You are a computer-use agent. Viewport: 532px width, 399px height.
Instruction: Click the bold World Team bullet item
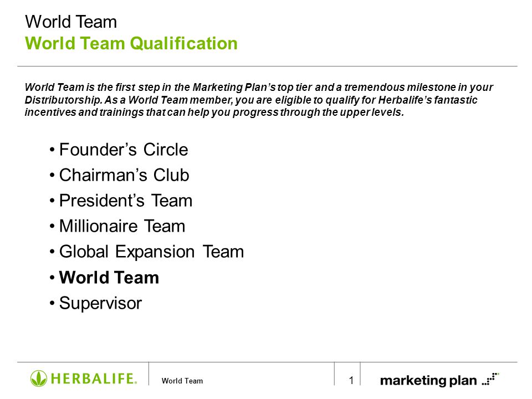pyautogui.click(x=109, y=278)
